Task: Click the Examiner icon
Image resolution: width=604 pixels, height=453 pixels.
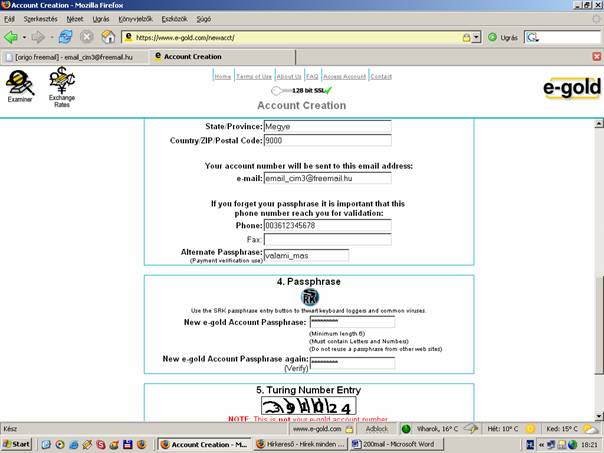Action: tap(18, 84)
